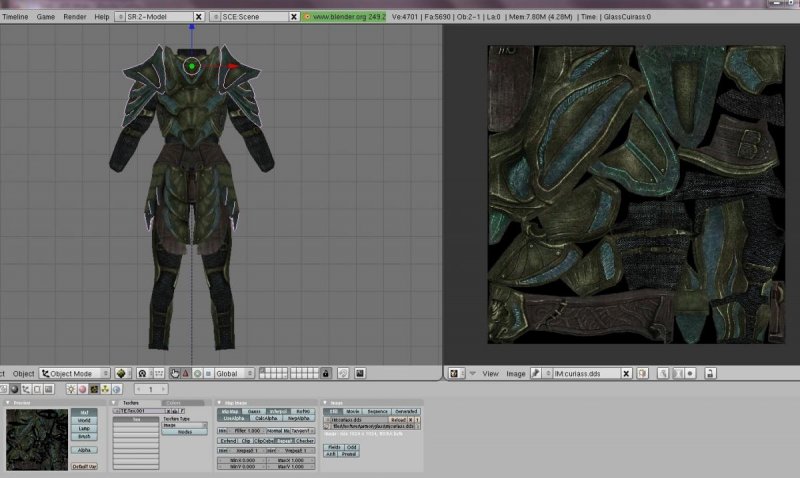800x478 pixels.
Task: Select the first layer button group
Action: pos(273,373)
